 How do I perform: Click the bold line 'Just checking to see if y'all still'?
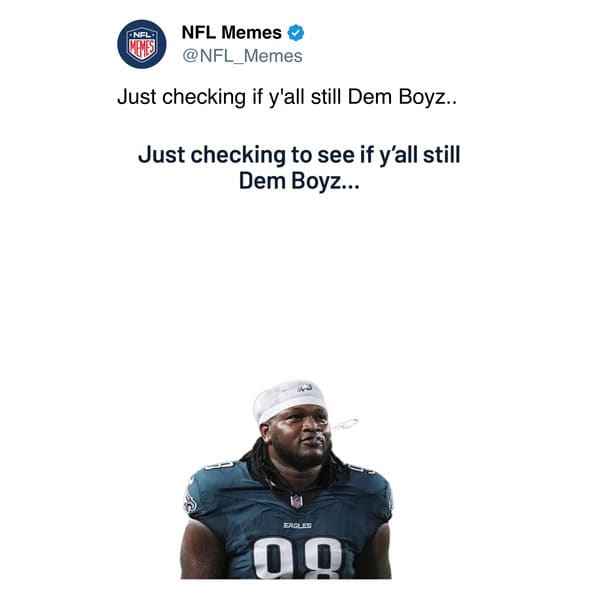point(299,155)
